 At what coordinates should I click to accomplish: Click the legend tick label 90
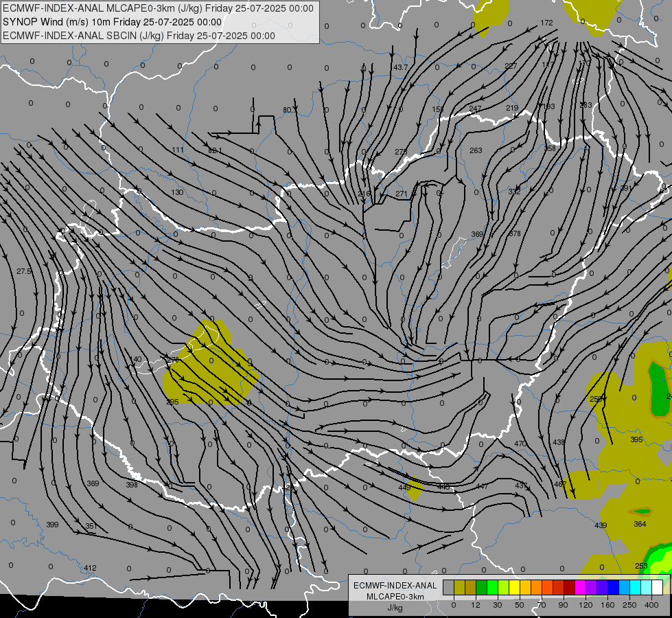coord(563,605)
